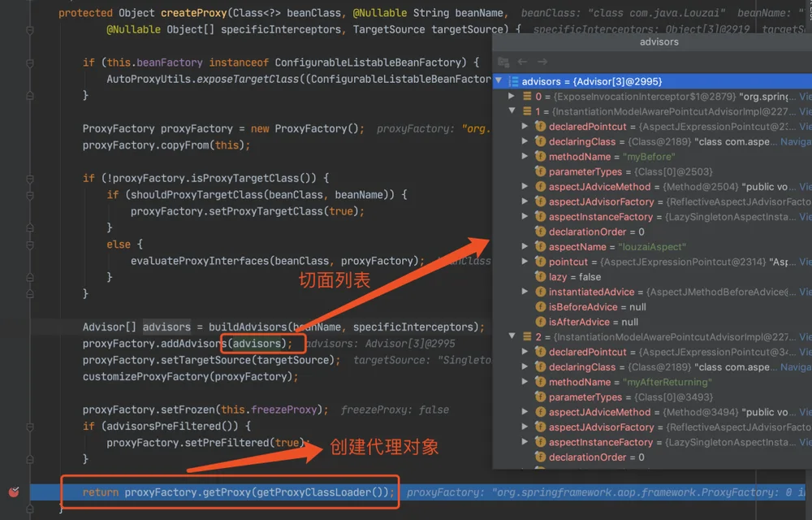
Task: Click the field icon of parameterTypes {Class[0]@3493}
Action: pos(540,396)
